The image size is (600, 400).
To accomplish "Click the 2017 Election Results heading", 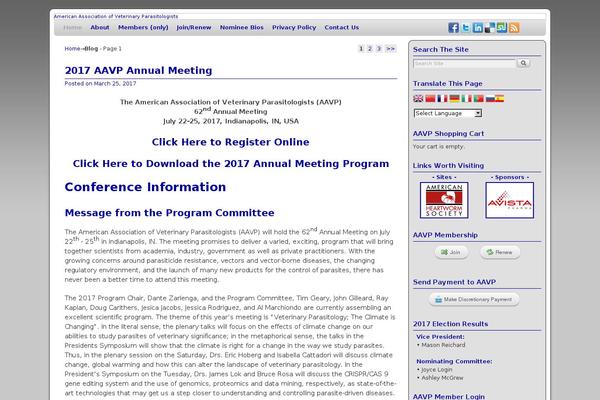I will [450, 324].
